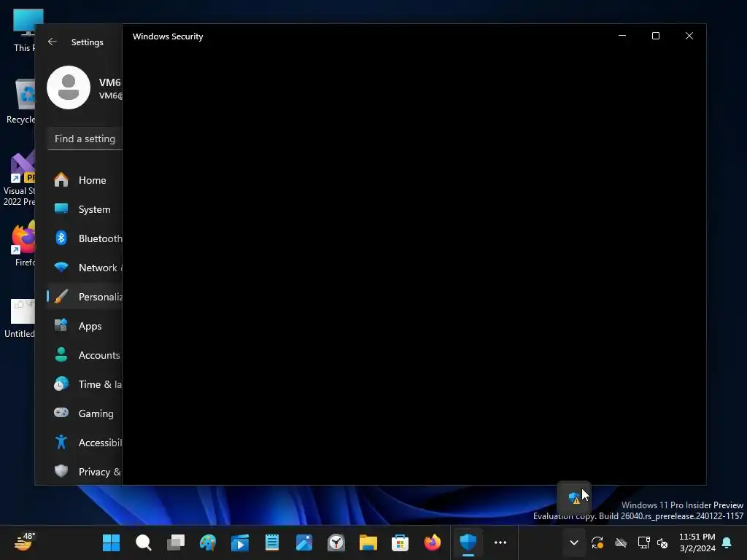This screenshot has width=747, height=560.
Task: Open System settings in the sidebar
Action: 85,209
